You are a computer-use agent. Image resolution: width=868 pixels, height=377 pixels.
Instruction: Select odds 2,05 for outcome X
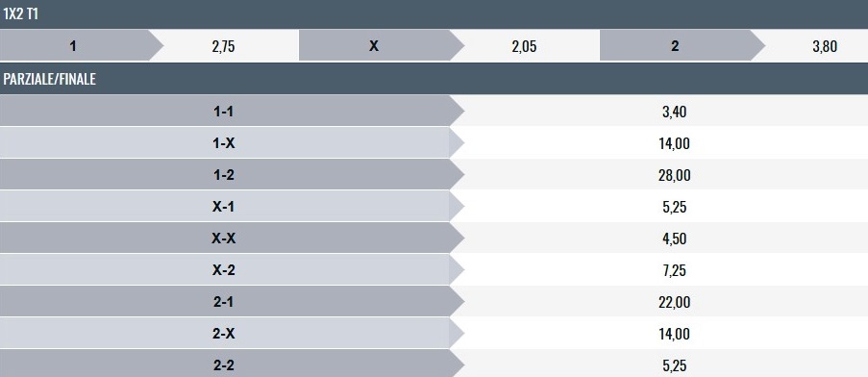524,46
